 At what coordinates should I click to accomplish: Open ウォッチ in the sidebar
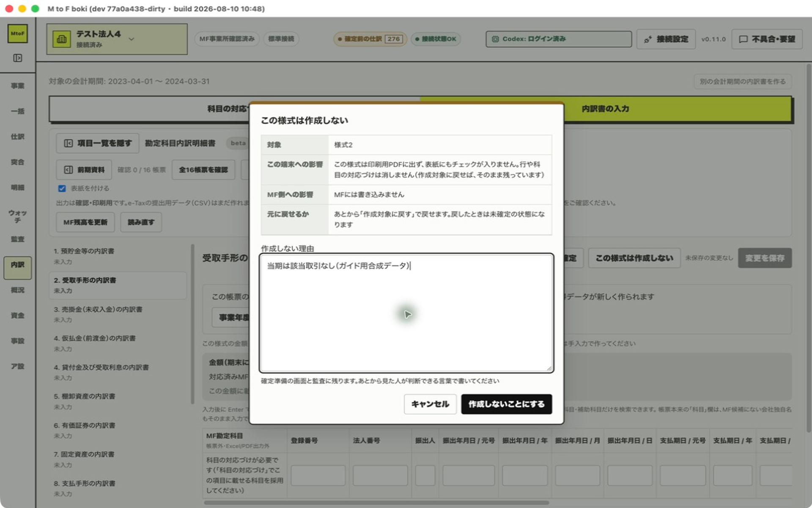click(x=17, y=216)
